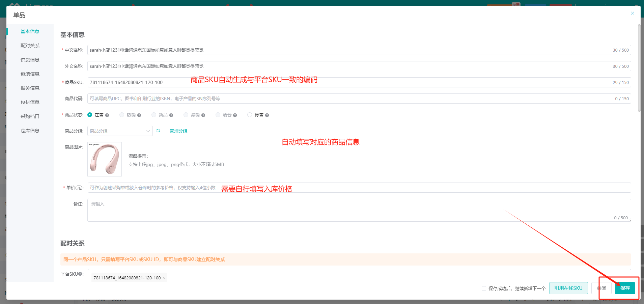
Task: Select the 新品 product status
Action: [154, 115]
